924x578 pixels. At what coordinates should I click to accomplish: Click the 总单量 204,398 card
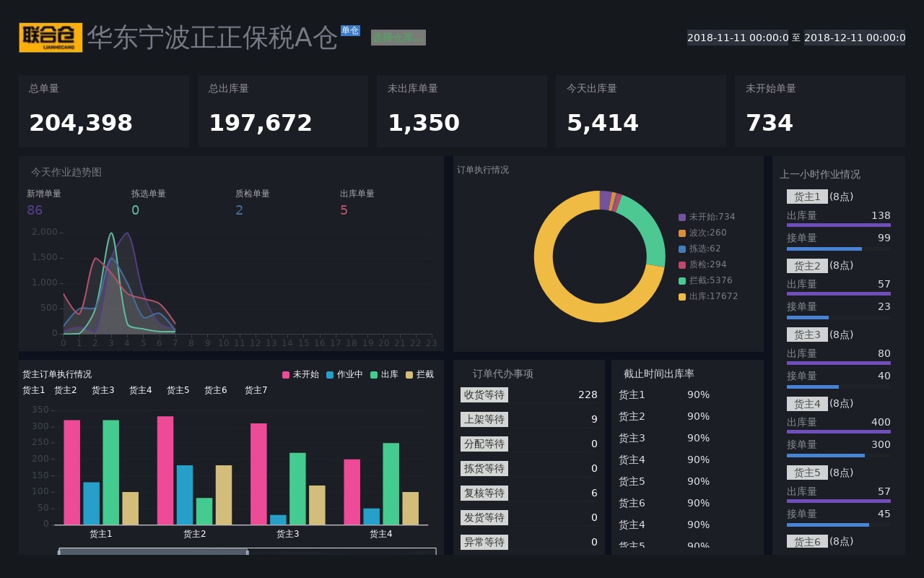click(x=104, y=111)
